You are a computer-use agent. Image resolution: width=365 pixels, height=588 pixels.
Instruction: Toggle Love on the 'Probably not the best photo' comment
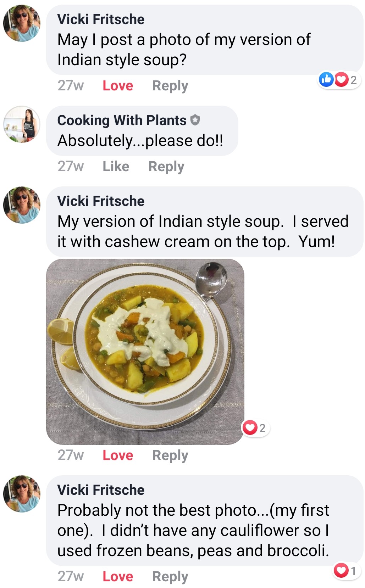[118, 577]
